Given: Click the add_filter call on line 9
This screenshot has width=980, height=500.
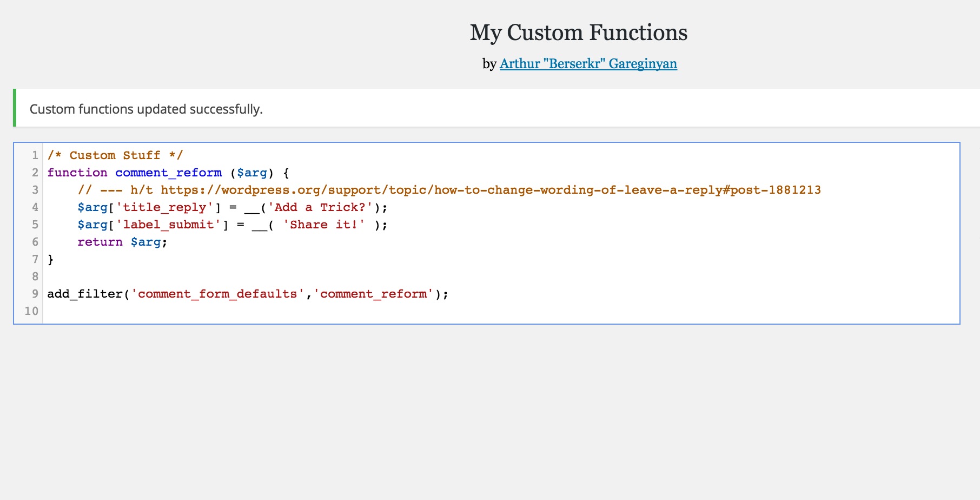Looking at the screenshot, I should 84,294.
